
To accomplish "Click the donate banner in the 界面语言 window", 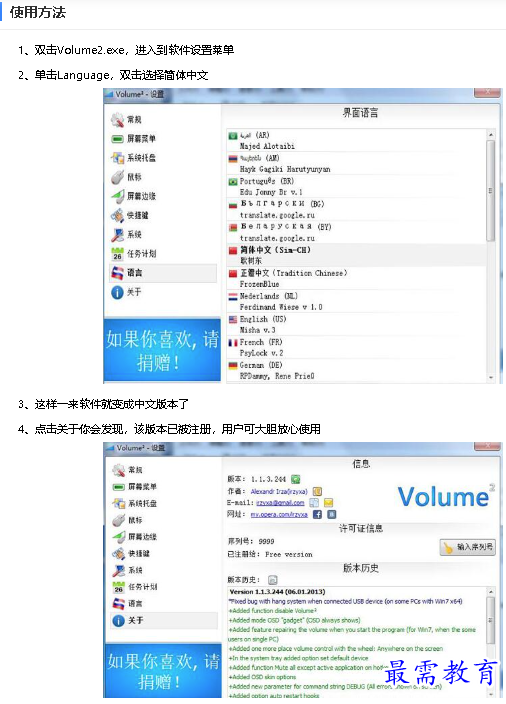I will (x=162, y=350).
